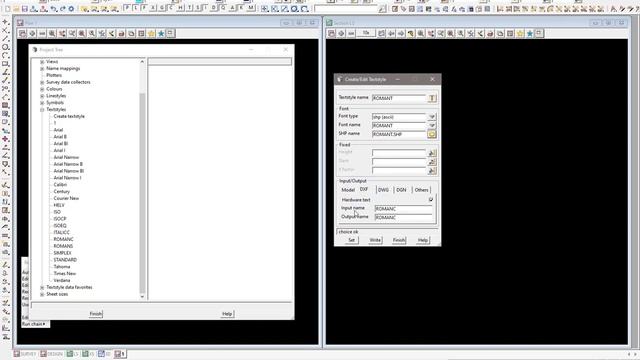Click the letter H toolbar button
Image resolution: width=640 pixels, height=360 pixels.
[x=180, y=8]
